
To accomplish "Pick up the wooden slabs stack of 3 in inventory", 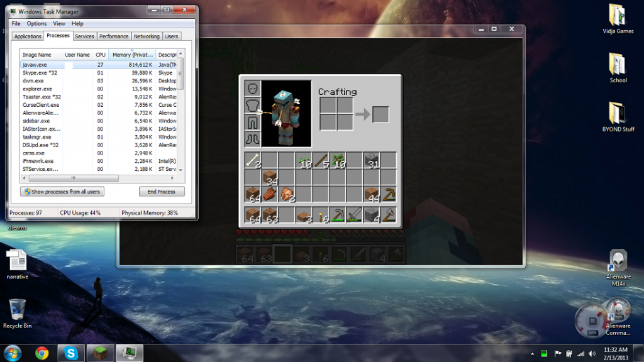I will click(304, 215).
